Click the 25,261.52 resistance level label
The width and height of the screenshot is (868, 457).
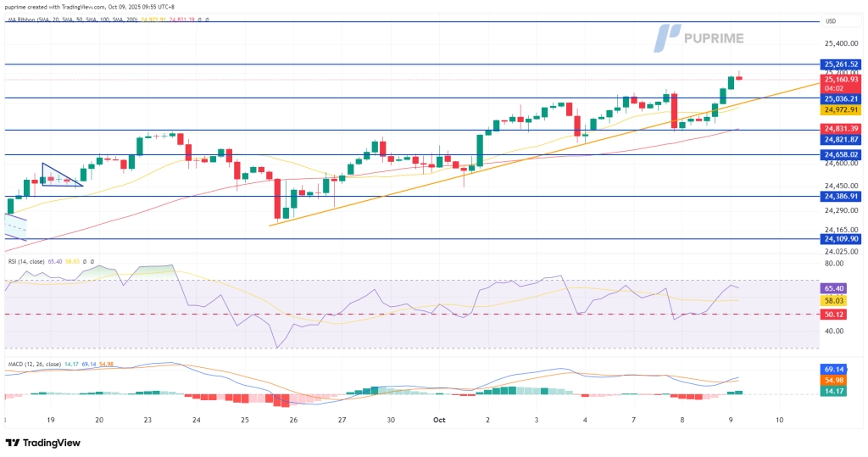point(841,64)
